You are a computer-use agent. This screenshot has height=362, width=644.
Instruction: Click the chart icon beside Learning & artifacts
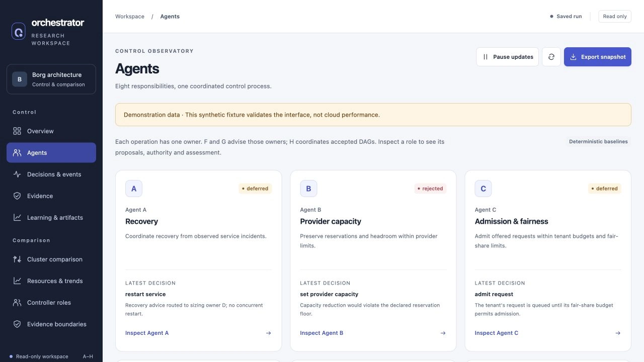point(17,218)
